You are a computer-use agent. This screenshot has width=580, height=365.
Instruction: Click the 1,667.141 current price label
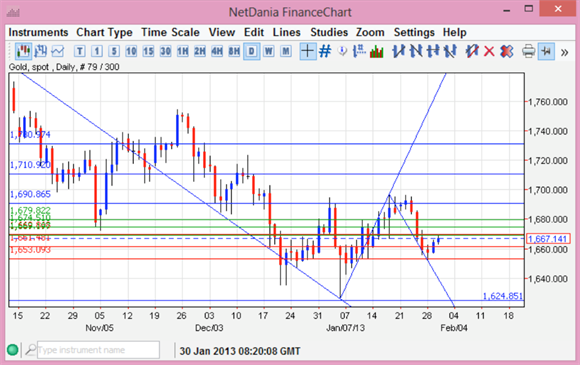click(x=547, y=239)
